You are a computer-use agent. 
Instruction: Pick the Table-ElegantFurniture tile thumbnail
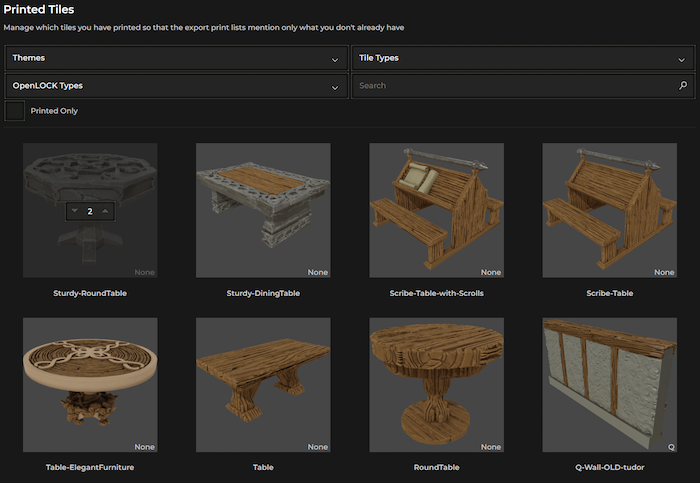90,385
